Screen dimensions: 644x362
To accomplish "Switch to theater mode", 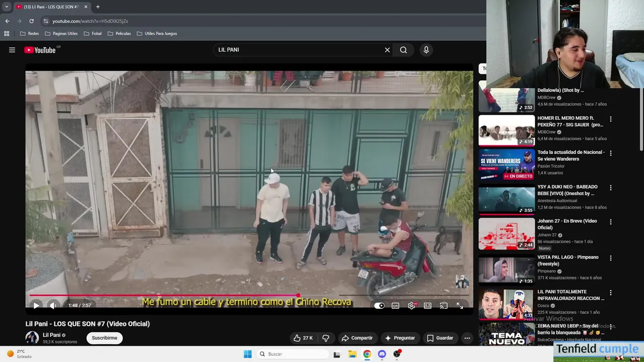I will point(428,306).
